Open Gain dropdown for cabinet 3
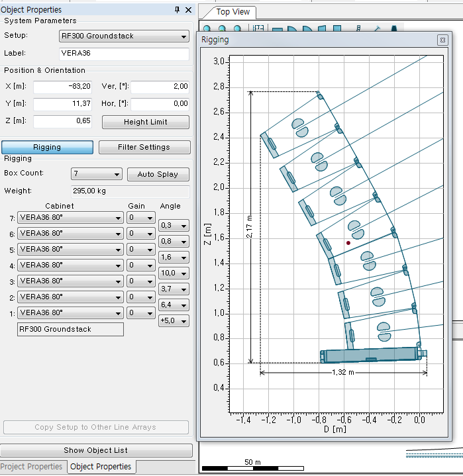Viewport: 463px width, 476px height. click(x=141, y=281)
